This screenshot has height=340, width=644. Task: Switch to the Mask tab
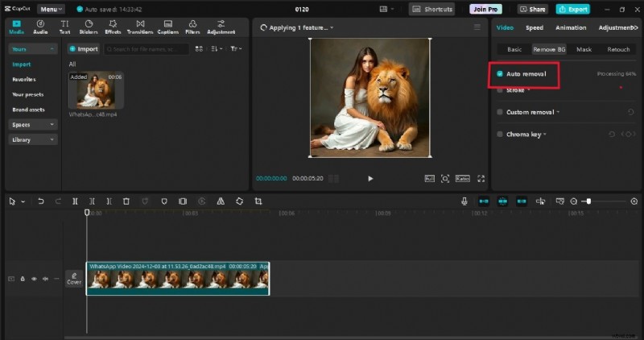[x=584, y=49]
